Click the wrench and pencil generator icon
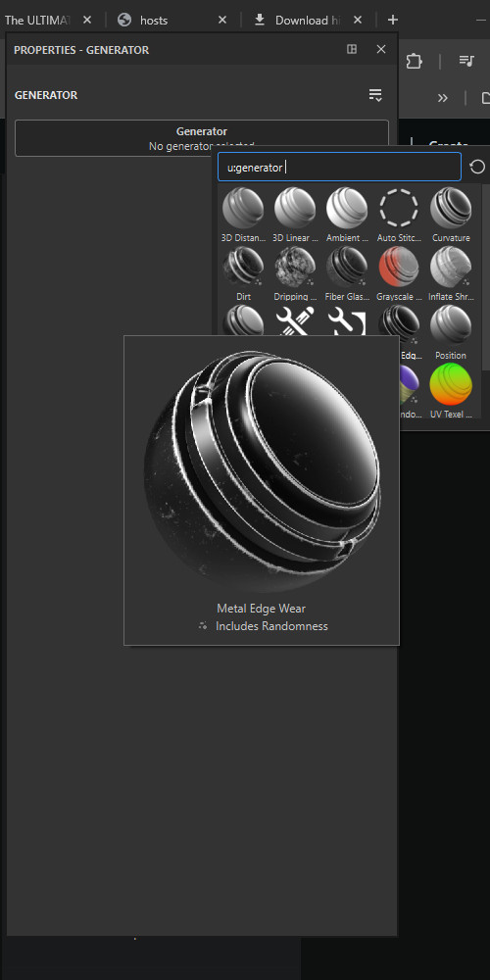The image size is (490, 980). [x=295, y=320]
